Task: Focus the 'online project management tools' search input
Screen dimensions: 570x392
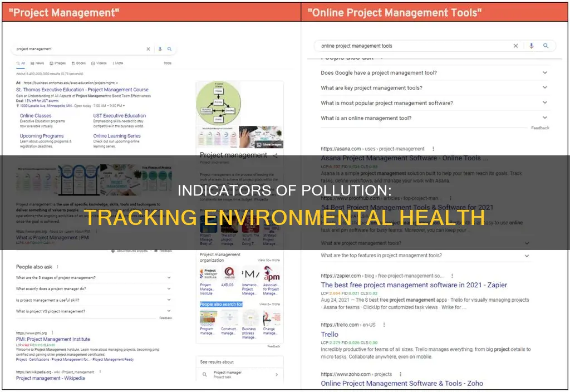Action: point(414,46)
